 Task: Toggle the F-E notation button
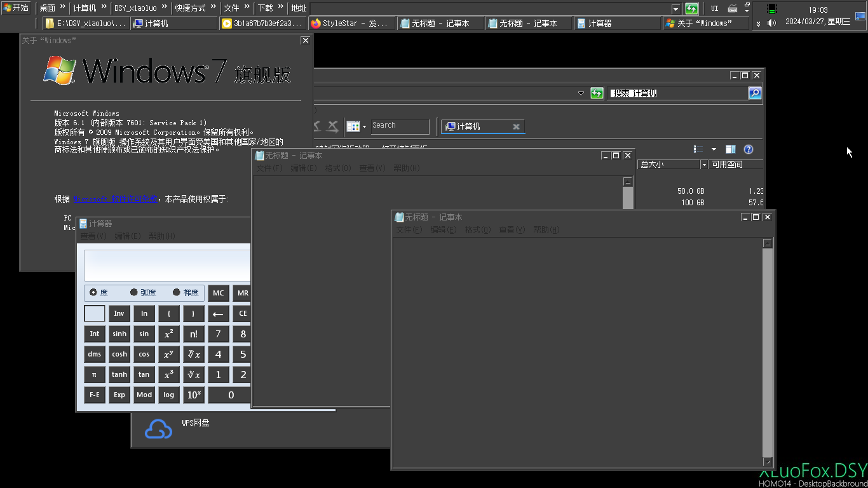click(95, 395)
